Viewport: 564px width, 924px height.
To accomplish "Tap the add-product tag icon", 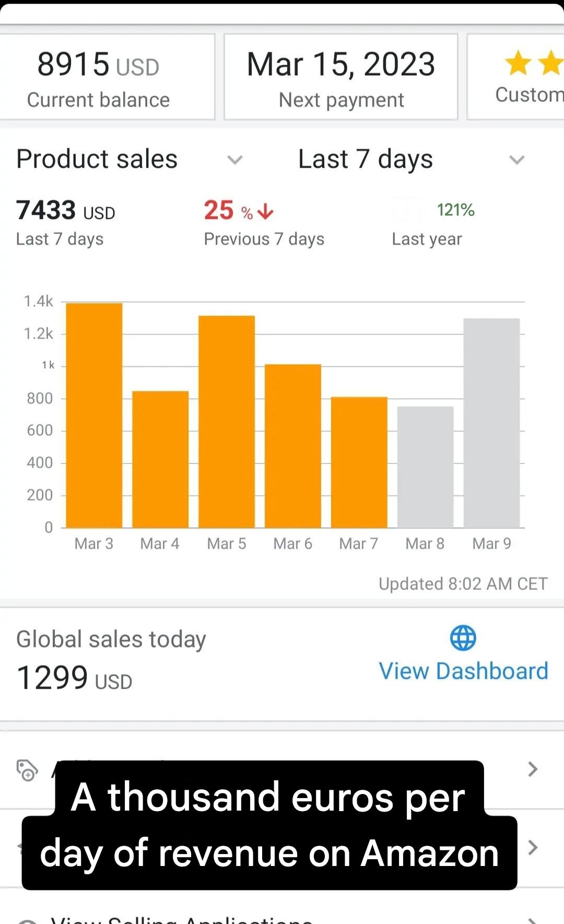I will [27, 770].
